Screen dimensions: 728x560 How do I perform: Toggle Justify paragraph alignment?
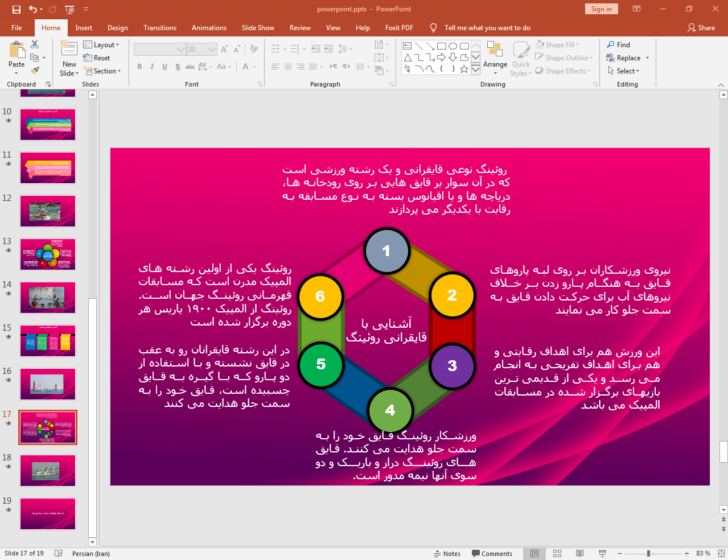[313, 67]
